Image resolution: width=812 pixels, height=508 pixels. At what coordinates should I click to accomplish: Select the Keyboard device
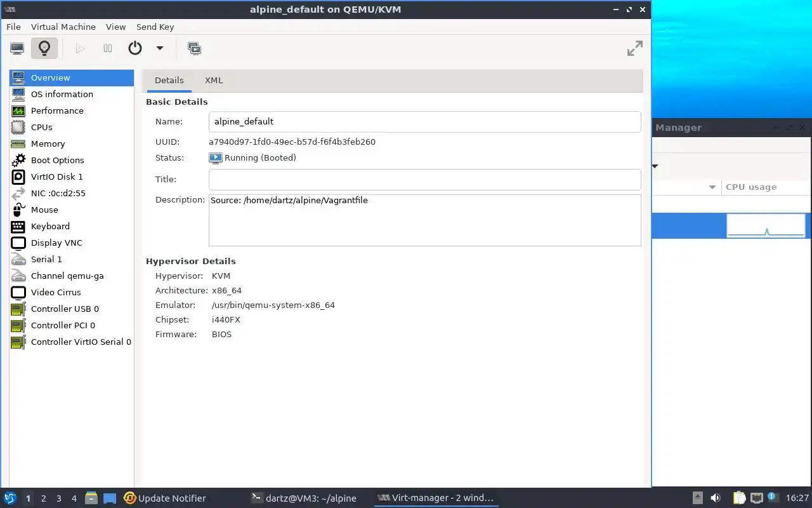coord(72,226)
